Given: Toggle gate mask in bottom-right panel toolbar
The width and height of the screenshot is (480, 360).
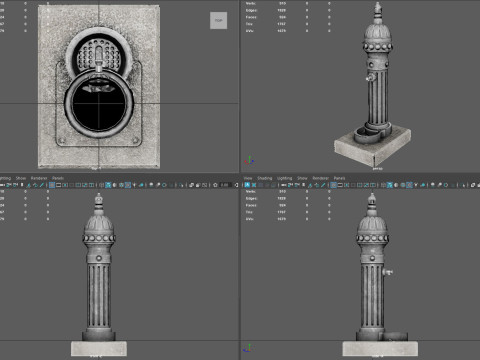Looking at the screenshot, I should coord(353,185).
